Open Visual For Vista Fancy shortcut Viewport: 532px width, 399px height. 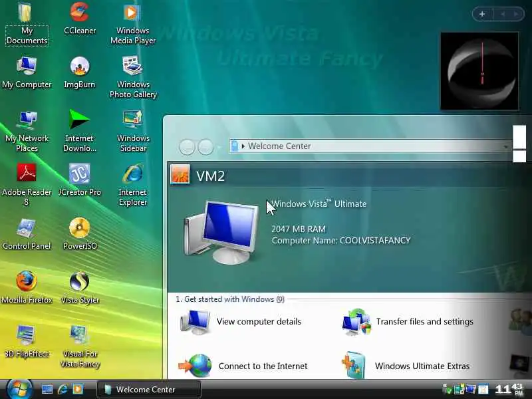pyautogui.click(x=80, y=346)
